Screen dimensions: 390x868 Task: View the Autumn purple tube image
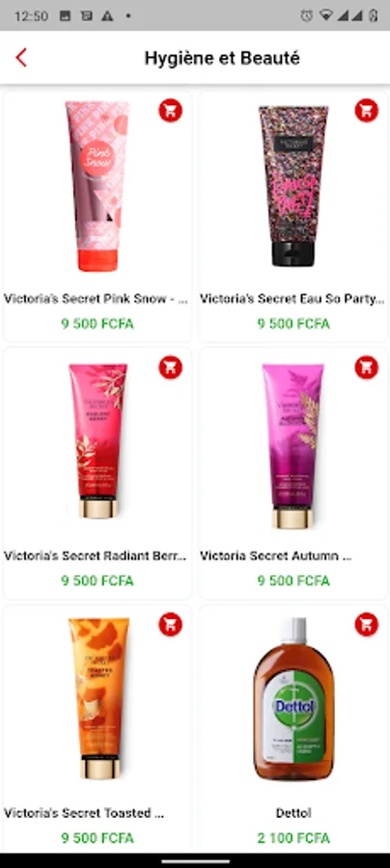click(293, 445)
